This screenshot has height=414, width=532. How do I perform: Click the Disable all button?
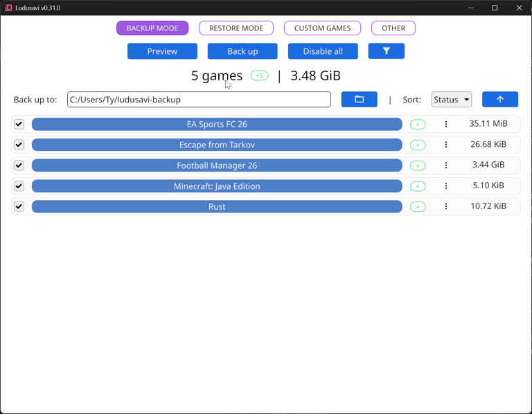pos(323,51)
